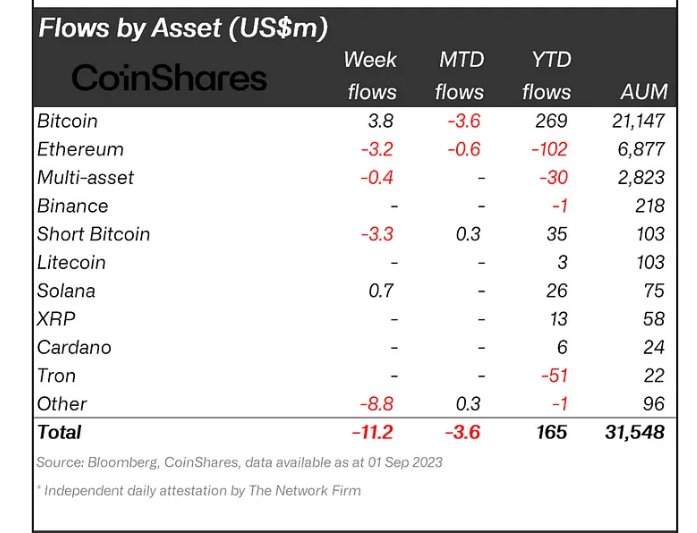Select the Bitcoin row label
697x533 pixels.
pos(67,121)
